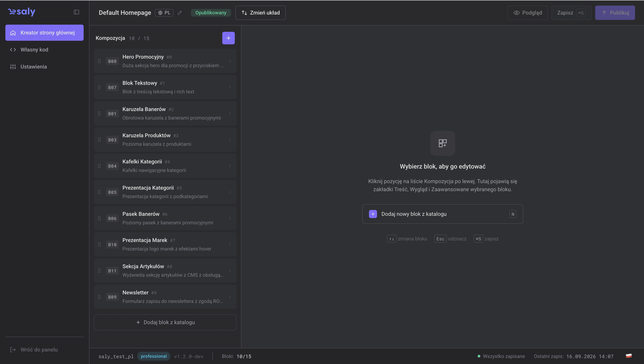Open Pasek Banerów block chevron

pyautogui.click(x=230, y=218)
